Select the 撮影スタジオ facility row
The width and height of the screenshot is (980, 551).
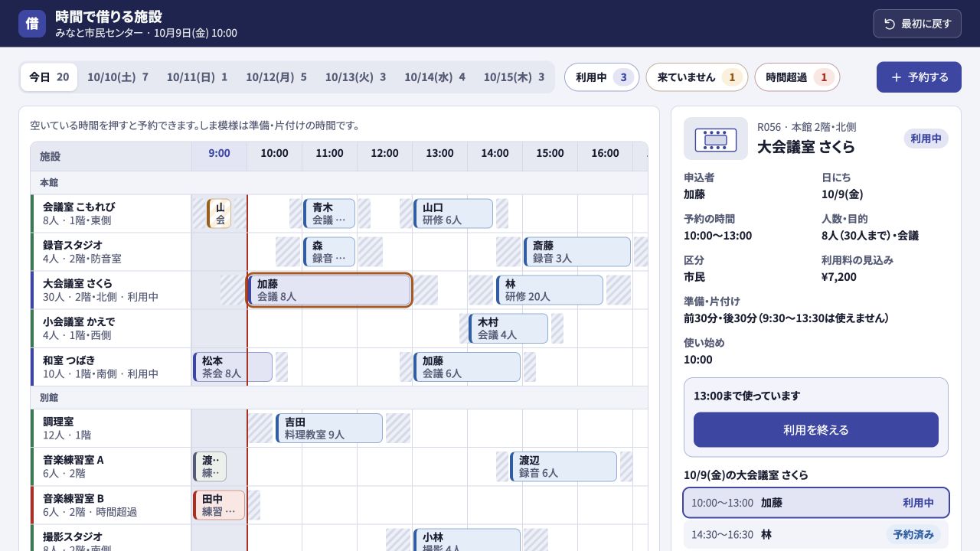point(111,538)
